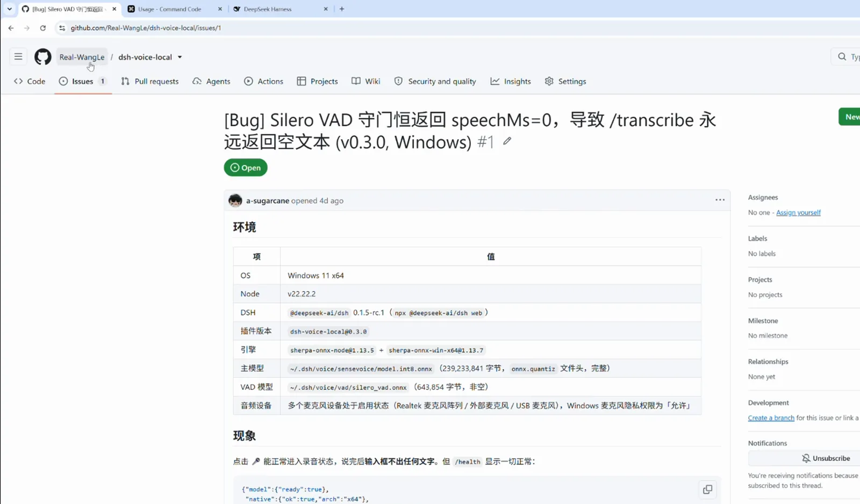The height and width of the screenshot is (504, 860).
Task: Copy the JSON code block contents
Action: click(x=707, y=489)
